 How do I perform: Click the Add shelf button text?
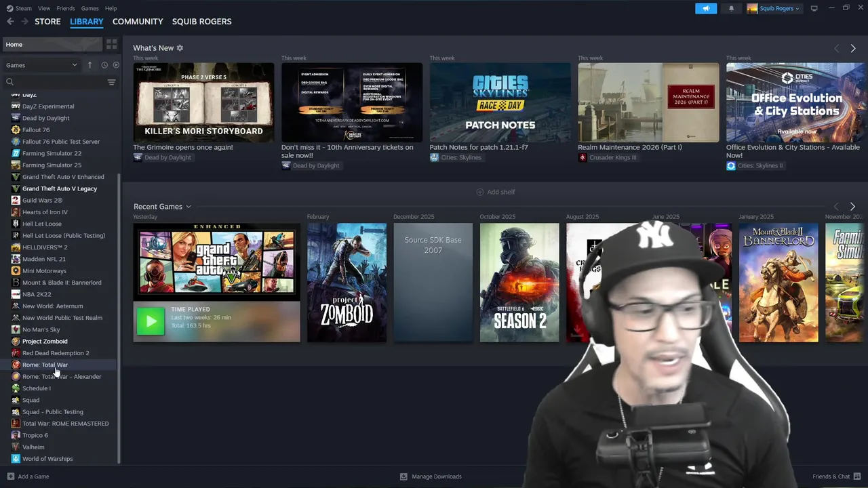(x=501, y=192)
